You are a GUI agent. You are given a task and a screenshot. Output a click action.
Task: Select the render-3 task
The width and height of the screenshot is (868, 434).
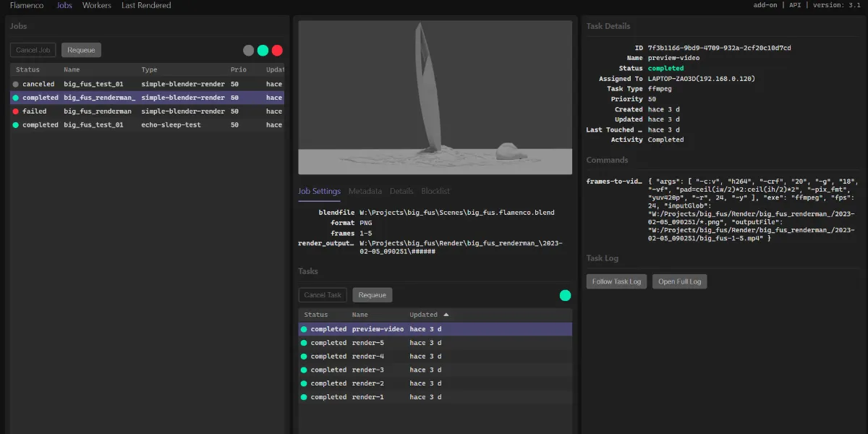point(435,370)
